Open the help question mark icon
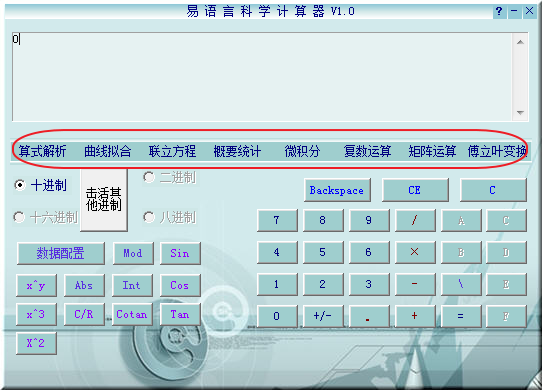This screenshot has height=390, width=542. (x=499, y=12)
